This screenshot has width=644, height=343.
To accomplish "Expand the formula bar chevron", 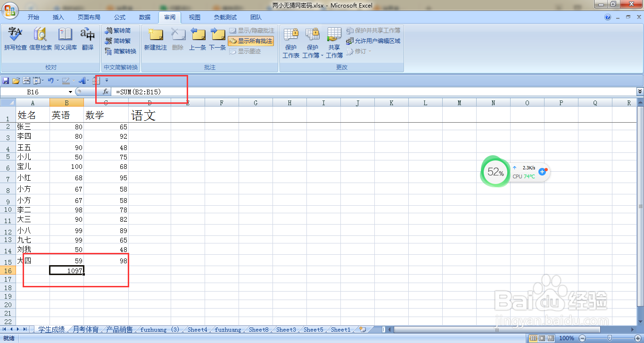I will point(640,92).
